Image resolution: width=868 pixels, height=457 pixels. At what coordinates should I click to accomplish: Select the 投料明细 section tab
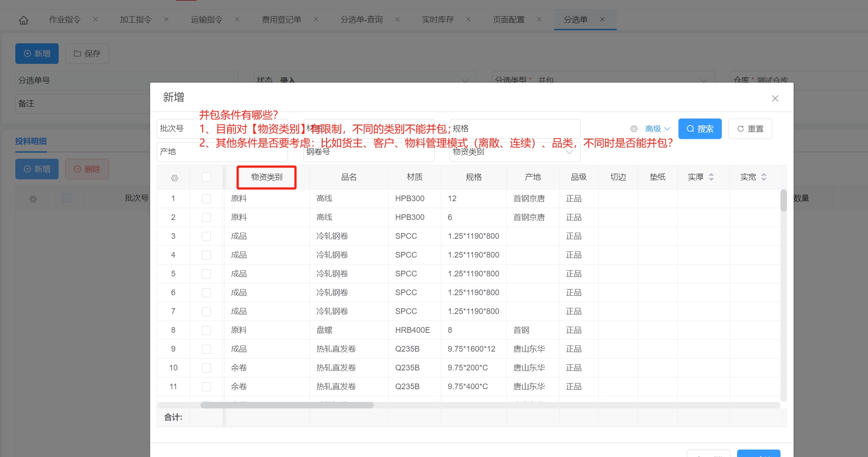point(31,141)
